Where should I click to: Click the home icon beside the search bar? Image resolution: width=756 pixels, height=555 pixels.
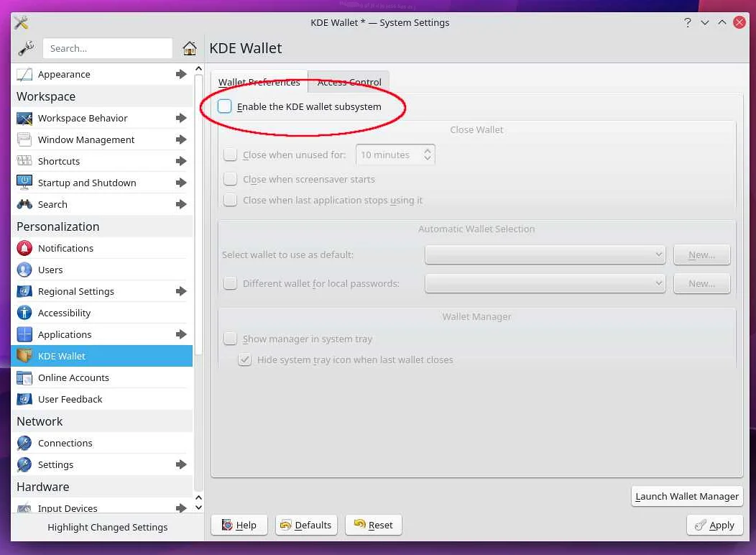pos(189,48)
